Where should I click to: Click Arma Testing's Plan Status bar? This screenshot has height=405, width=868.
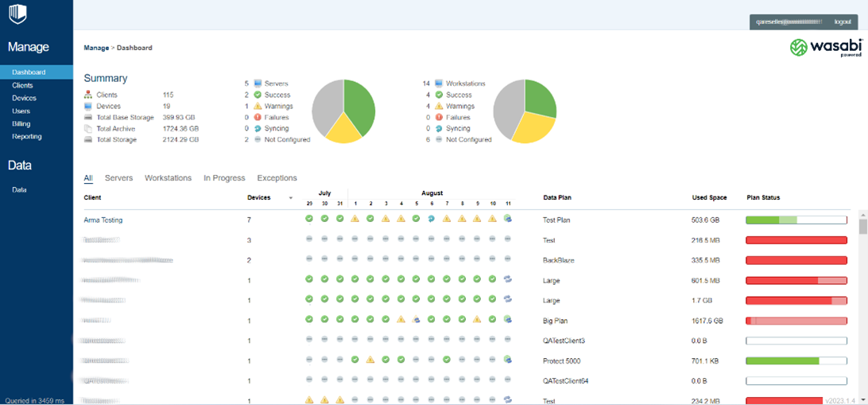[796, 220]
